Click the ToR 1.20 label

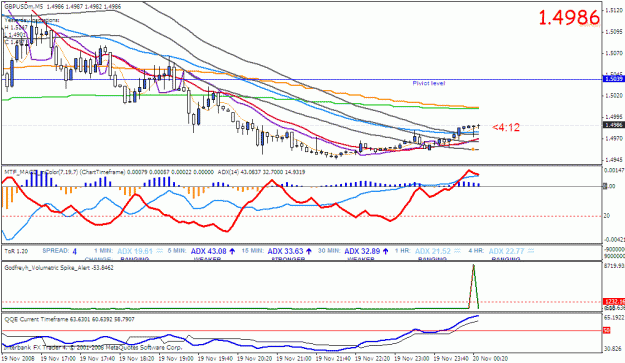point(16,251)
